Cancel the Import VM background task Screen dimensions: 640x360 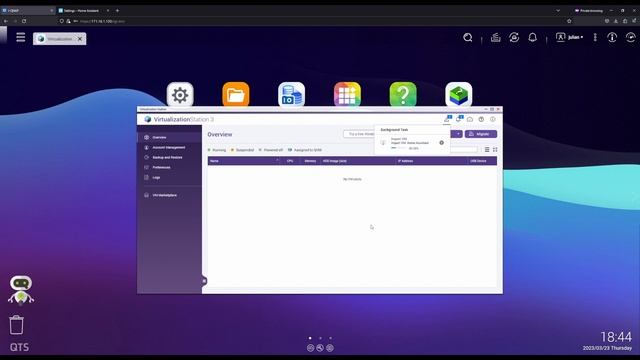[x=442, y=143]
